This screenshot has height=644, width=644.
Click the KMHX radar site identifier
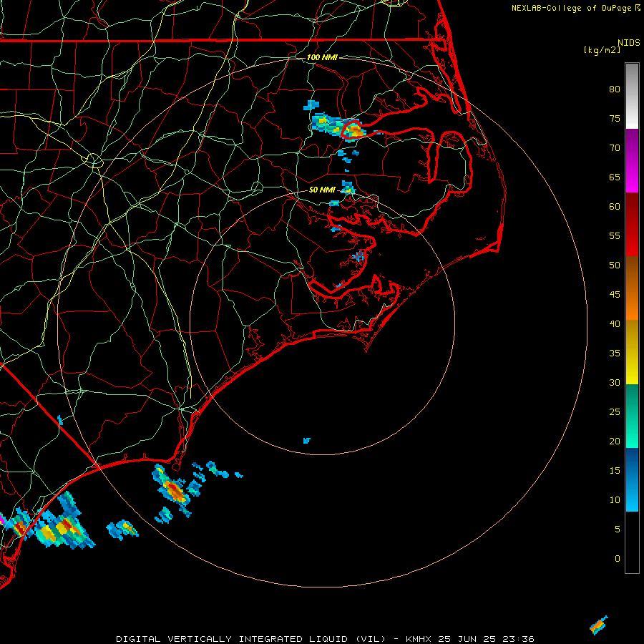coord(419,639)
